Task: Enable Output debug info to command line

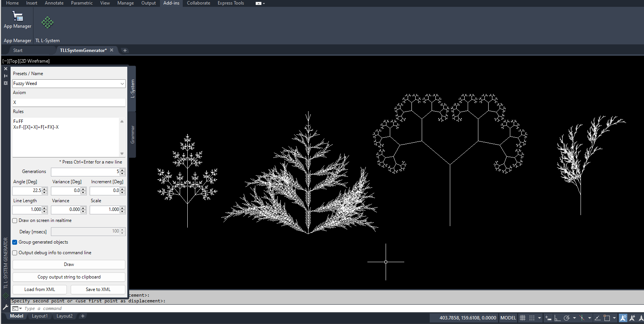Action: coord(15,253)
